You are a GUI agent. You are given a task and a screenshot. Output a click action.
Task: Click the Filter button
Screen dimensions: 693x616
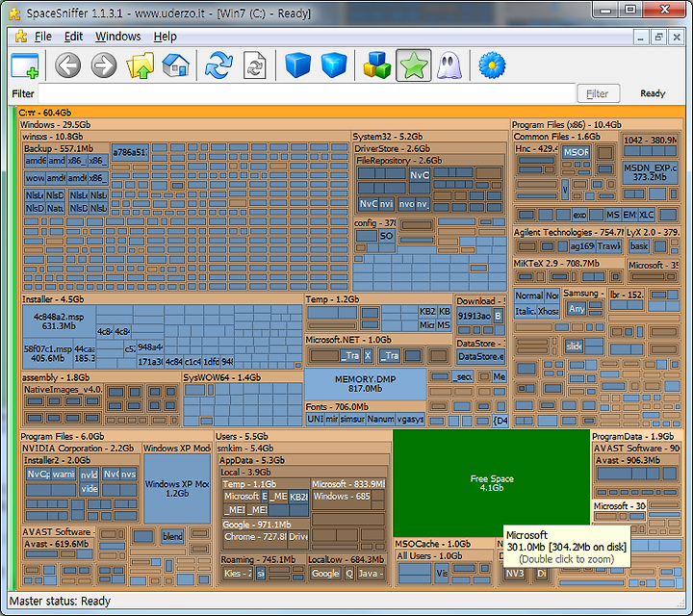pyautogui.click(x=598, y=93)
